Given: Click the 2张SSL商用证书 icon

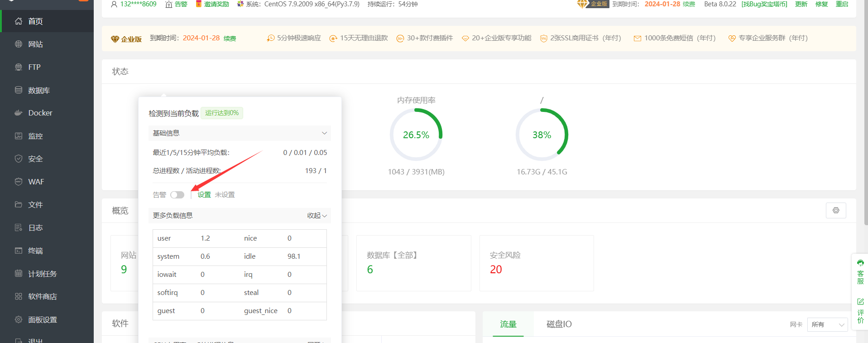Looking at the screenshot, I should click(543, 39).
